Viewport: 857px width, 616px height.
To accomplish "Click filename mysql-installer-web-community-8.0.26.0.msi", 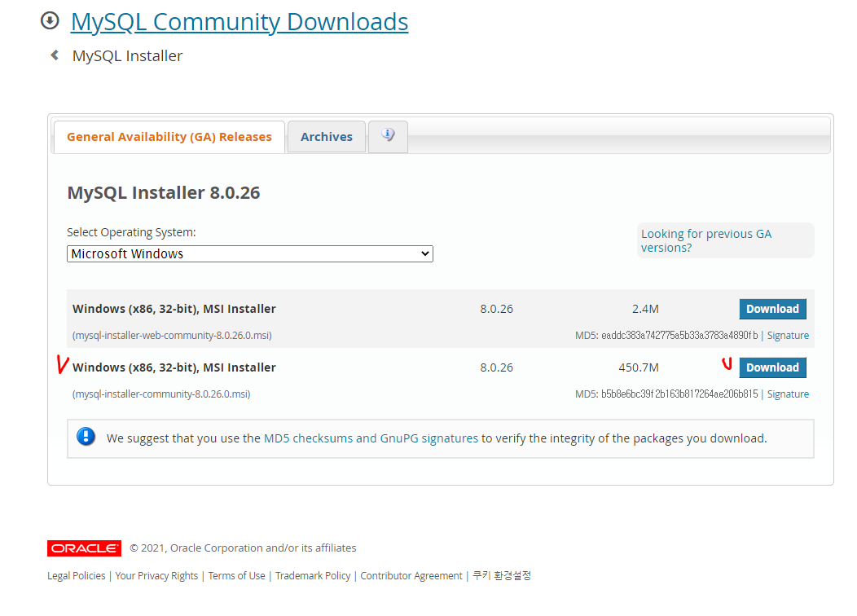I will (x=172, y=336).
